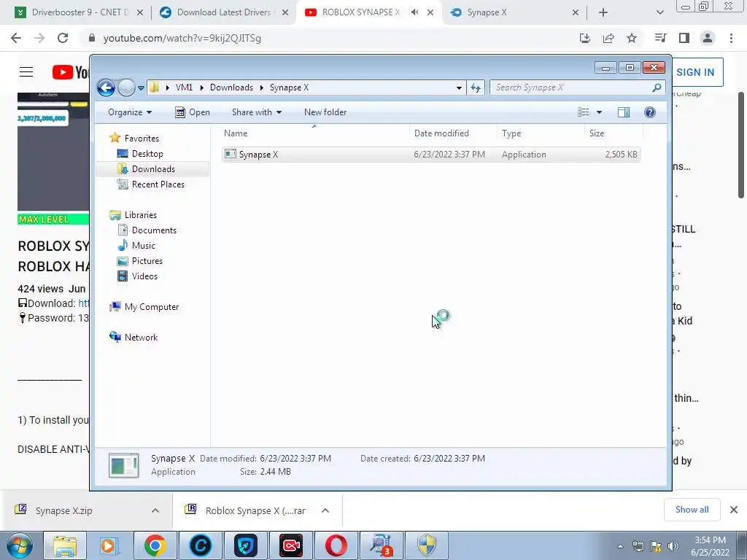Create a New folder
This screenshot has height=560, width=747.
click(325, 112)
